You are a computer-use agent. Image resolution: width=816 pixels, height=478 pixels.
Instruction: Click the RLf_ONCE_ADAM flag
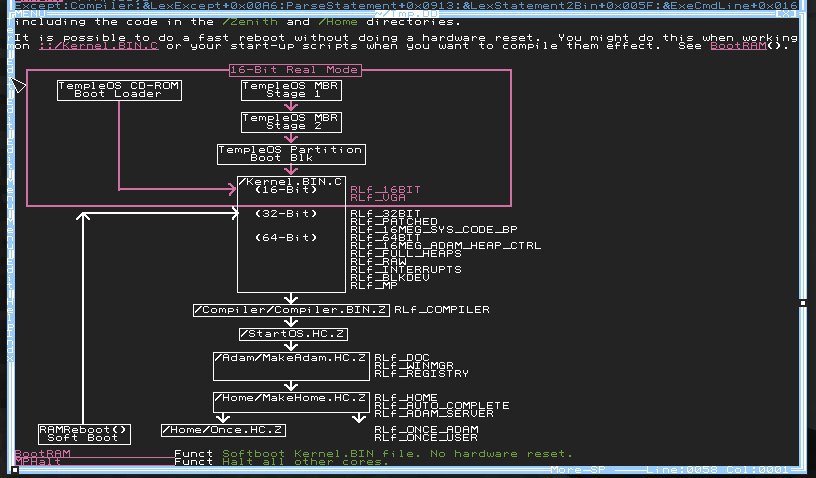[426, 430]
